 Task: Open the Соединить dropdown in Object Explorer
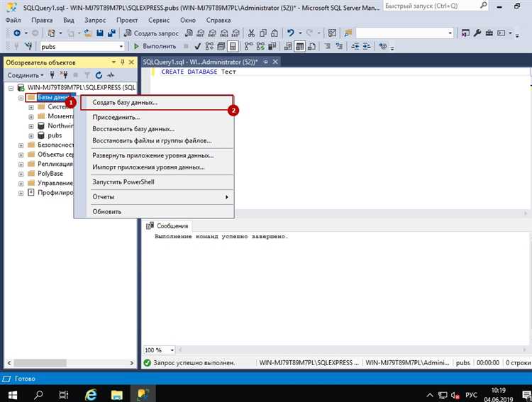pyautogui.click(x=26, y=75)
